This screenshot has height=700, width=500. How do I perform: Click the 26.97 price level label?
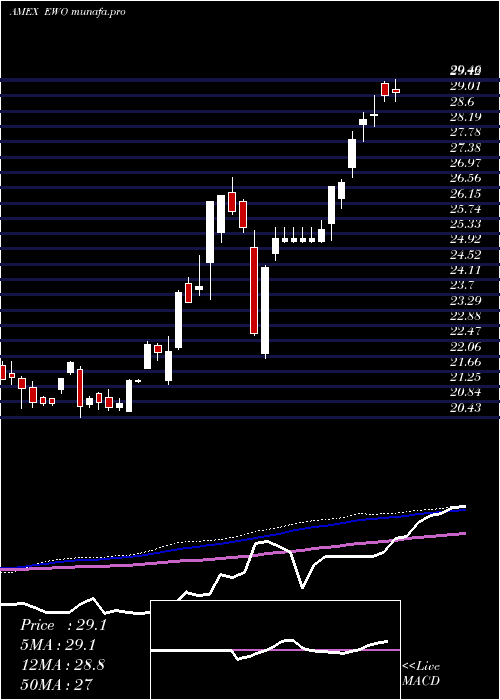(465, 162)
